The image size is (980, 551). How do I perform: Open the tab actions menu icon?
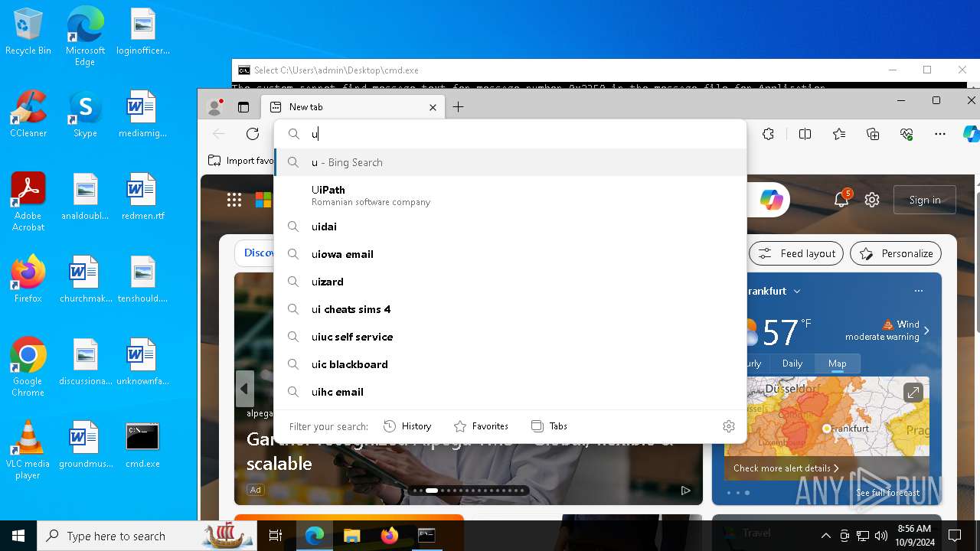click(x=243, y=107)
